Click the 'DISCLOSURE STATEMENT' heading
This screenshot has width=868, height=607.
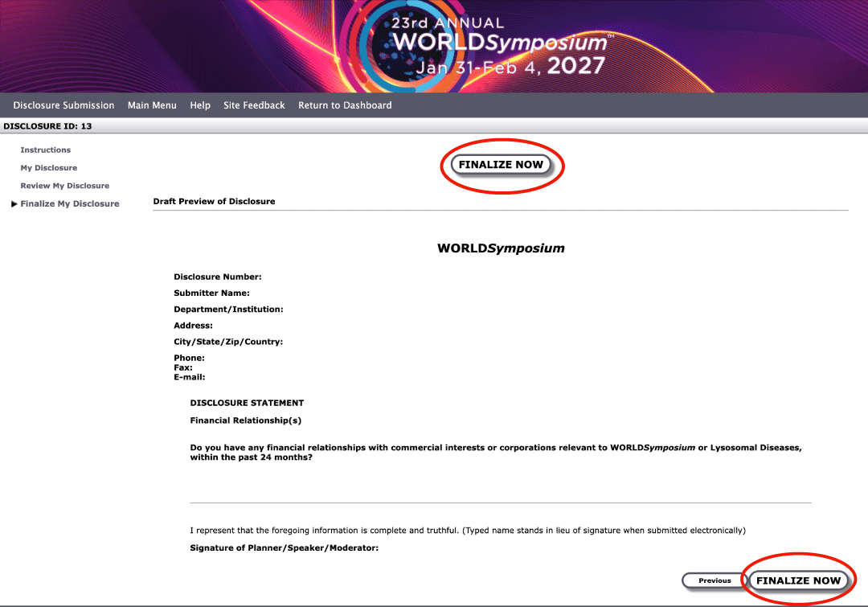pyautogui.click(x=247, y=403)
